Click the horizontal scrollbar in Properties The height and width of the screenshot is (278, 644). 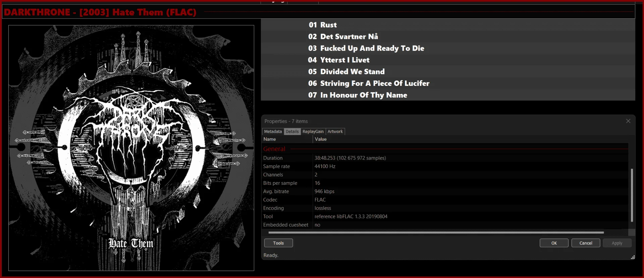pos(436,232)
